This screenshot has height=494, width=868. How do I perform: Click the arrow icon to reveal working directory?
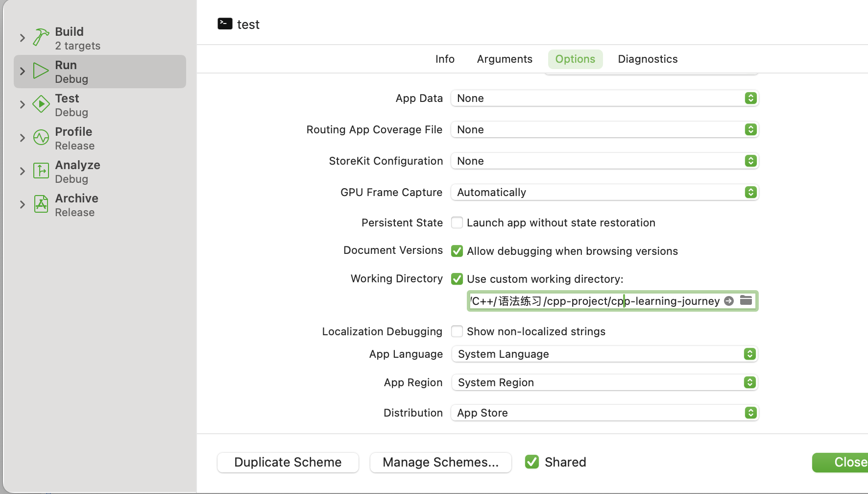pyautogui.click(x=729, y=301)
